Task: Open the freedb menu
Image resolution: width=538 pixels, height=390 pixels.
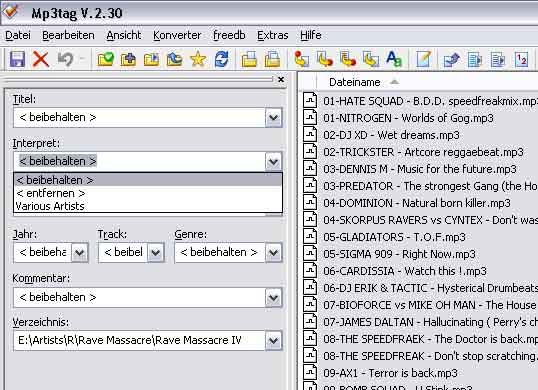Action: click(x=229, y=35)
